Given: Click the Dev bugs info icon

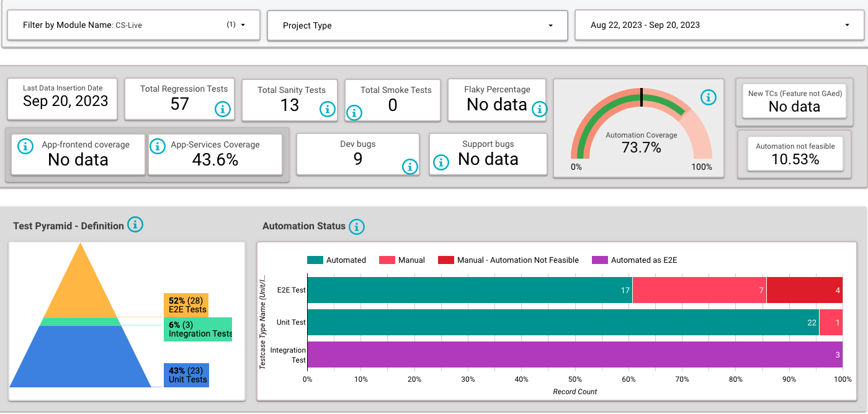Looking at the screenshot, I should point(409,167).
